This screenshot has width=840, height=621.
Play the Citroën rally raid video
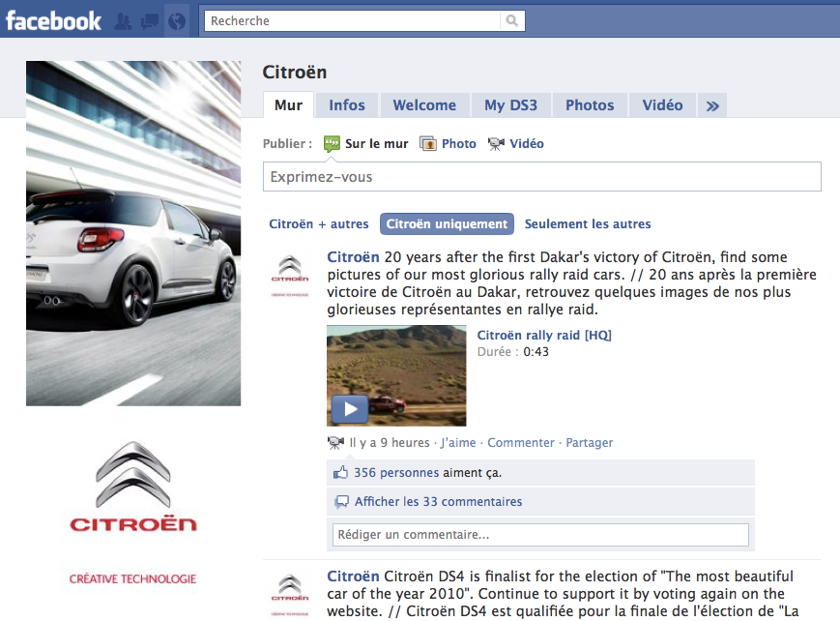point(350,409)
